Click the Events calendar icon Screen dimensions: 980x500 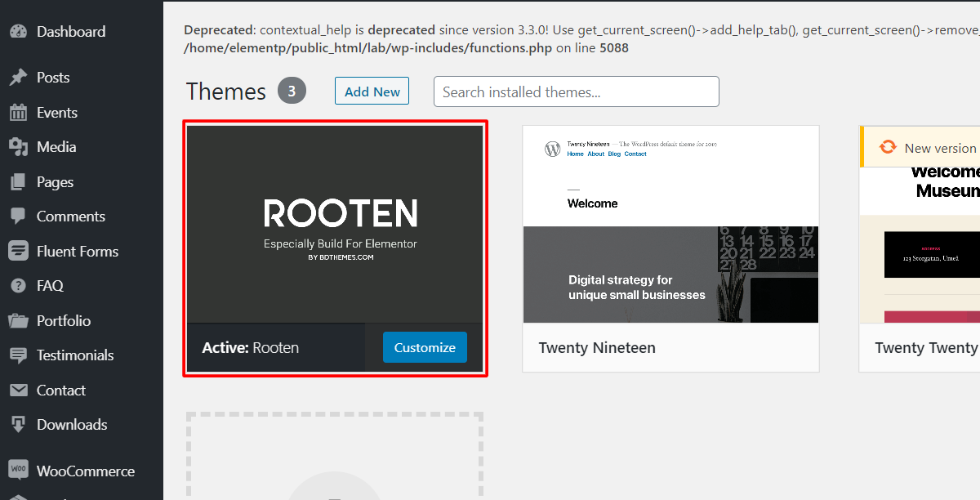(19, 113)
